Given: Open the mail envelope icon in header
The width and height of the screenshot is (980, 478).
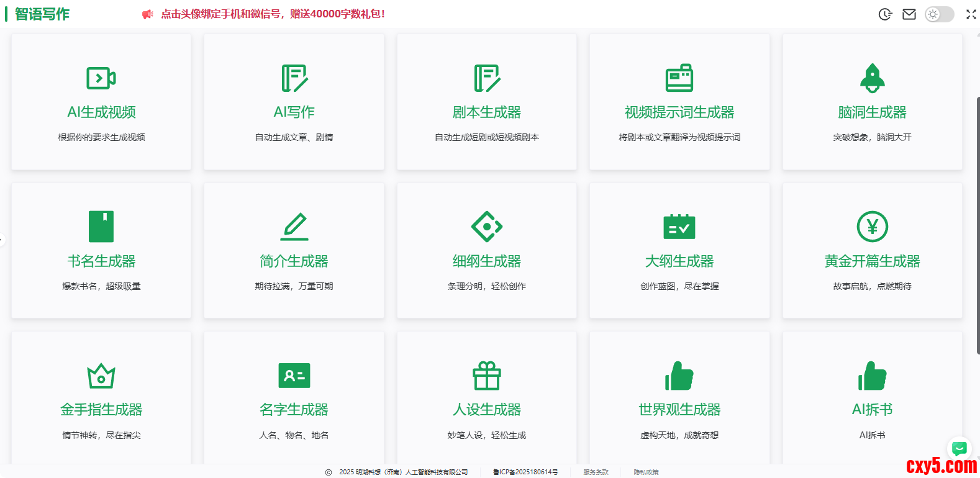Looking at the screenshot, I should [x=909, y=14].
